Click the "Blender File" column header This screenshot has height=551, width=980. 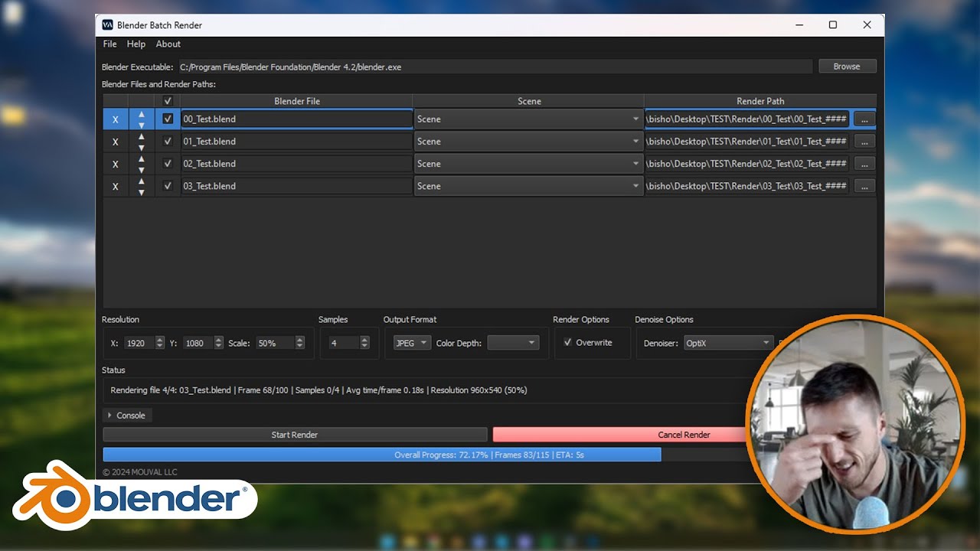coord(297,101)
